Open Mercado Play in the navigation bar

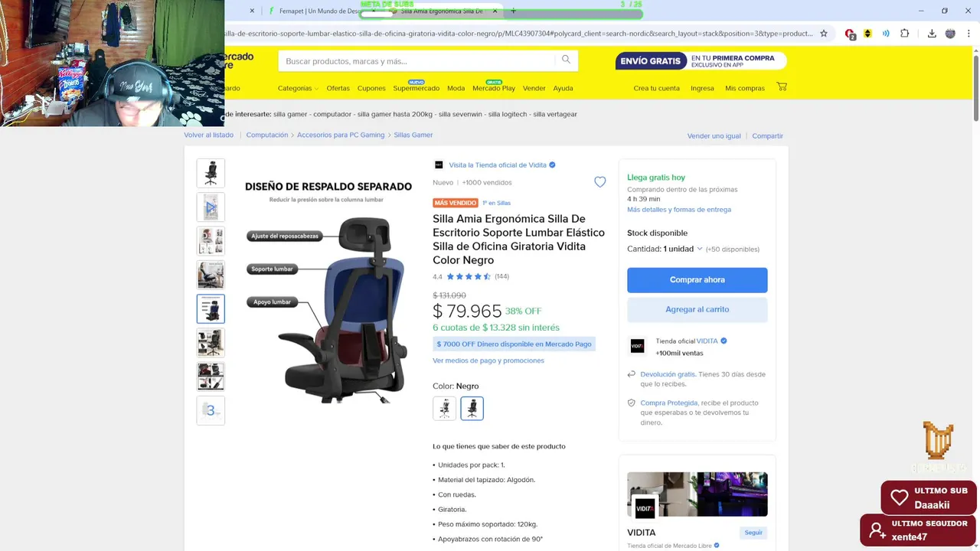(494, 88)
